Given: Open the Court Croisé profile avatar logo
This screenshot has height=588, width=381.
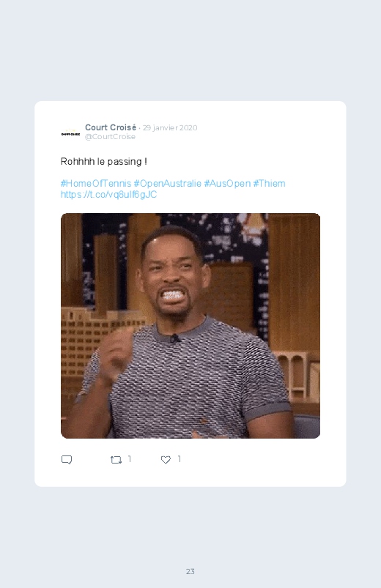Looking at the screenshot, I should (x=70, y=133).
